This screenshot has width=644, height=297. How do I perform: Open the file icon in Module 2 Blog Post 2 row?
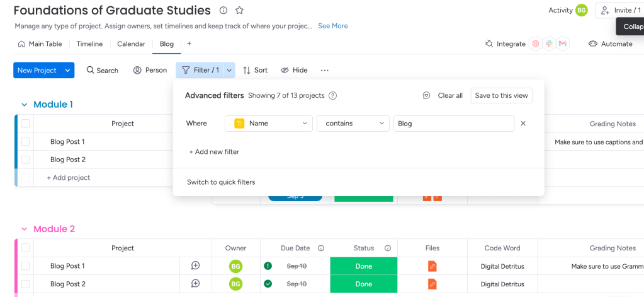tap(432, 284)
